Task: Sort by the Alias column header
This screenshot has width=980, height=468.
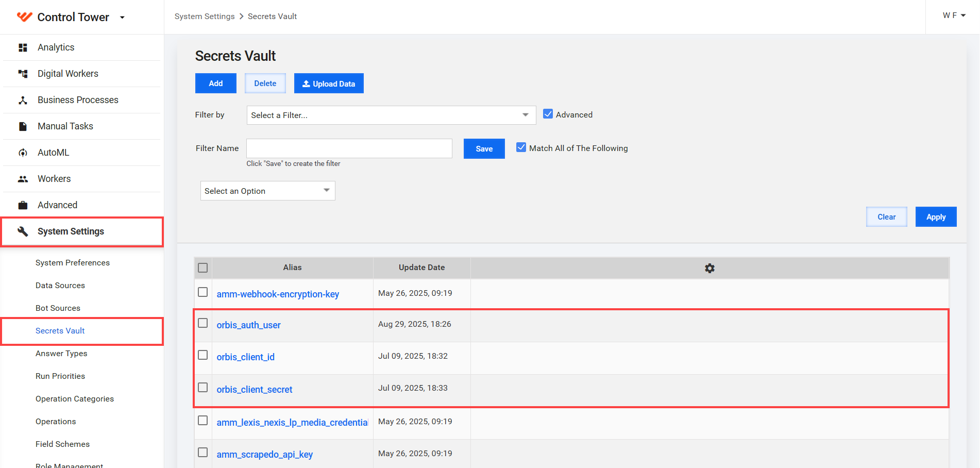Action: pos(292,268)
